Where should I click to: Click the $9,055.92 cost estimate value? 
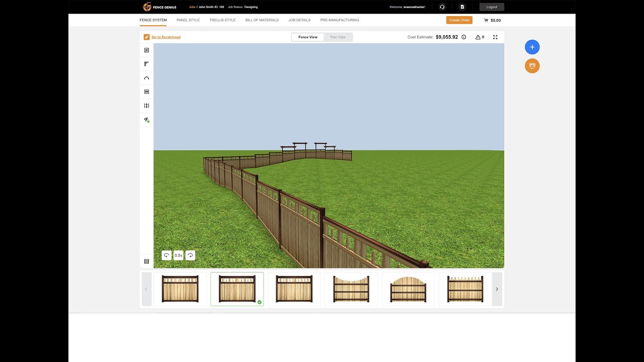tap(447, 37)
